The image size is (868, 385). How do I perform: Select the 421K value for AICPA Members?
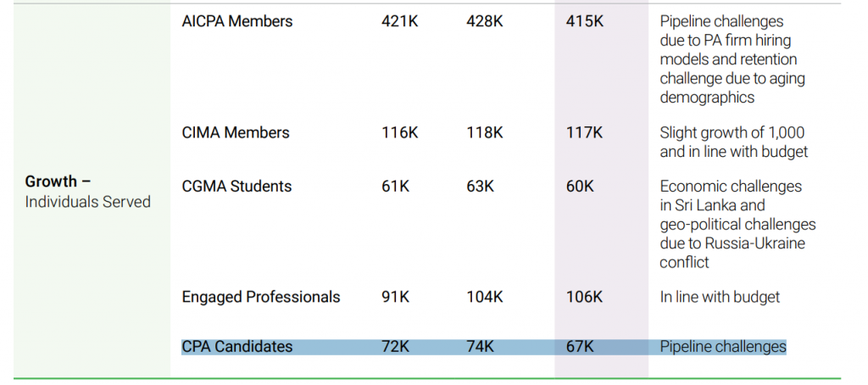(400, 22)
